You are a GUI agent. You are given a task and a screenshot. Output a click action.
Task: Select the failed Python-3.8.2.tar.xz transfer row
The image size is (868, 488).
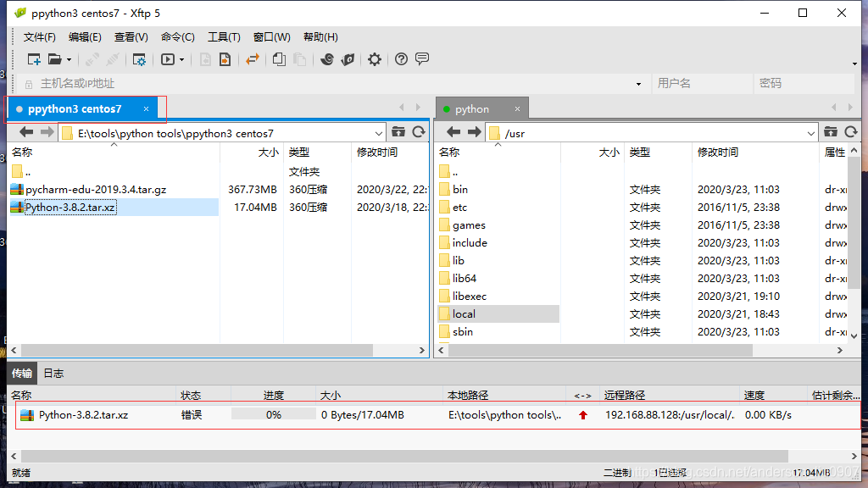(x=437, y=415)
